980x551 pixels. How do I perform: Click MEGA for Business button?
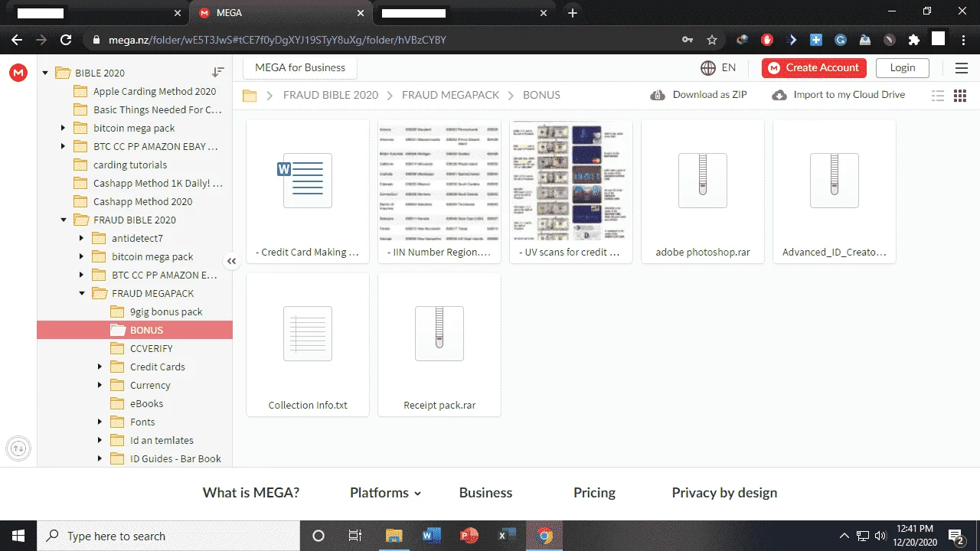tap(300, 67)
